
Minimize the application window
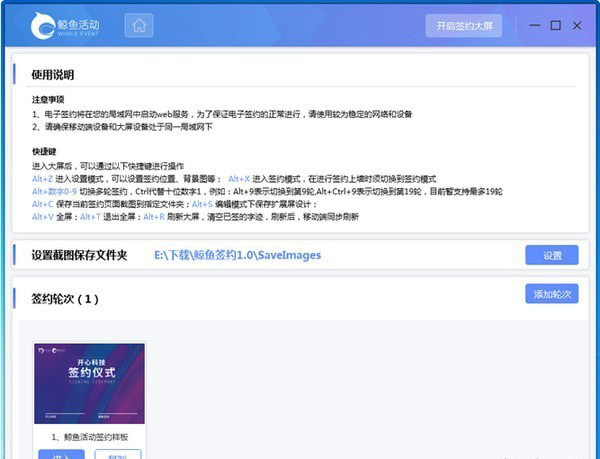click(535, 26)
